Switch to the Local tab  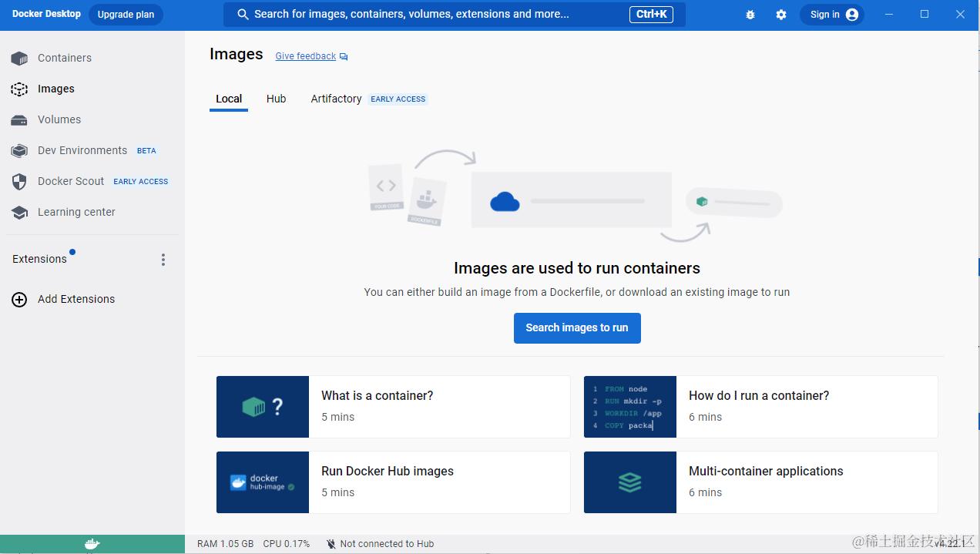click(229, 99)
